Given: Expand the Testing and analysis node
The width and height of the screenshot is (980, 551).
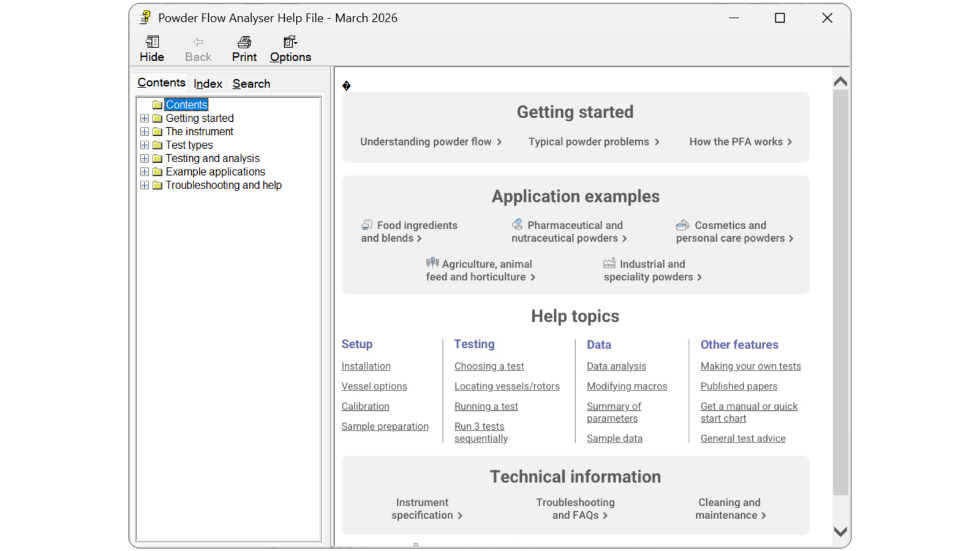Looking at the screenshot, I should (145, 159).
